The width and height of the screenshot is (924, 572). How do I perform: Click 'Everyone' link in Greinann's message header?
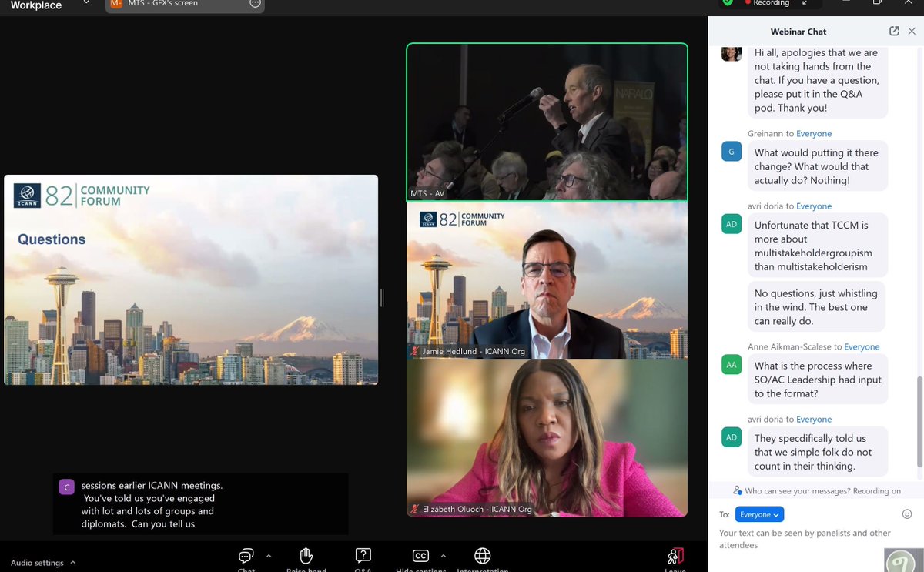[814, 134]
